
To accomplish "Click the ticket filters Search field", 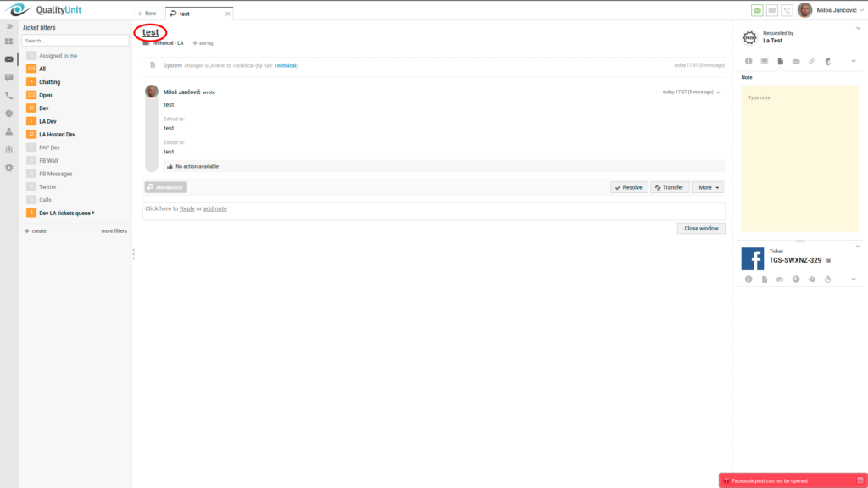I will click(75, 41).
